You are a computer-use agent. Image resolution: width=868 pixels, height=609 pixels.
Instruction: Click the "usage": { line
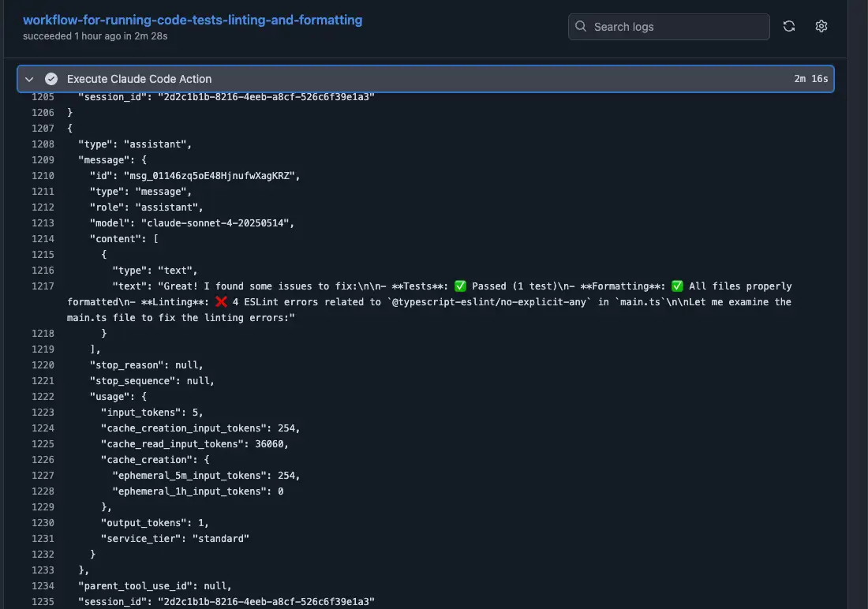(x=118, y=397)
